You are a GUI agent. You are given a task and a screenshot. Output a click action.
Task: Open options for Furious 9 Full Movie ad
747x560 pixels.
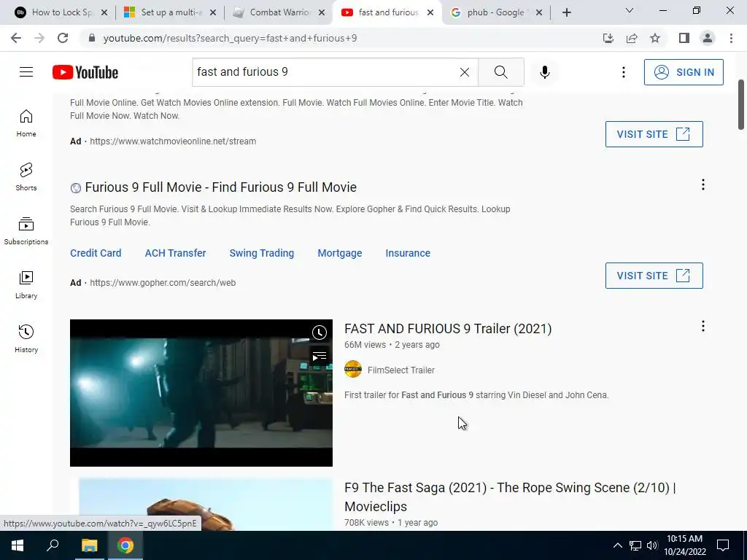pyautogui.click(x=703, y=184)
